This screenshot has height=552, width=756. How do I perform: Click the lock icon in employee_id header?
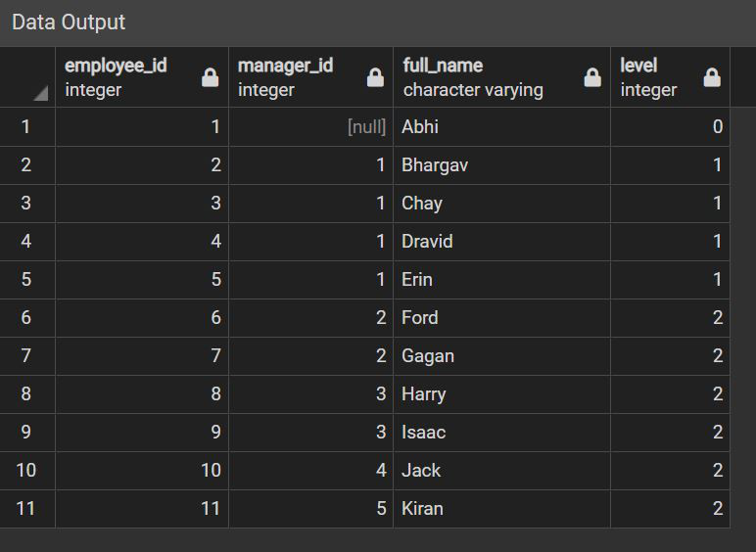tap(210, 78)
